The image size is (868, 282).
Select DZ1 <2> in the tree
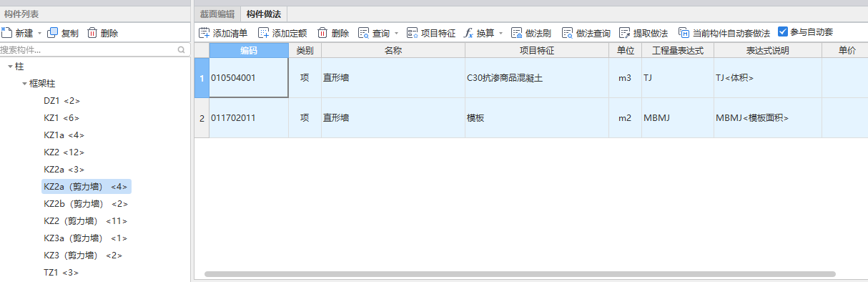(61, 101)
